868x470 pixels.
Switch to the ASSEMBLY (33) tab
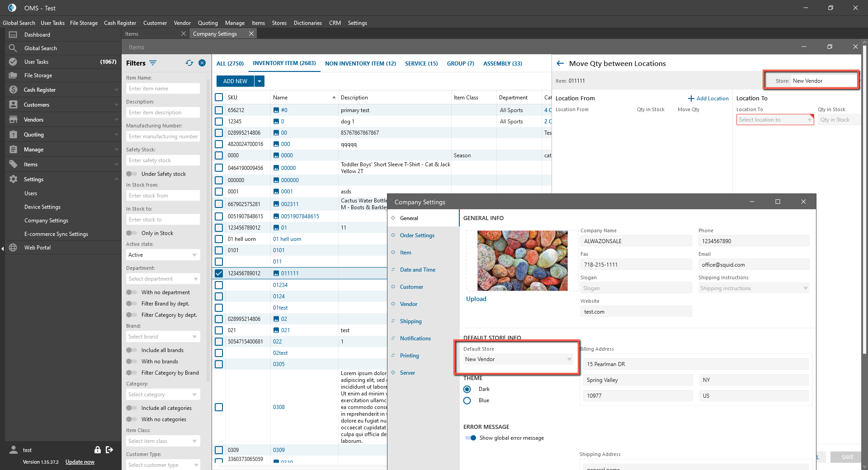point(503,64)
